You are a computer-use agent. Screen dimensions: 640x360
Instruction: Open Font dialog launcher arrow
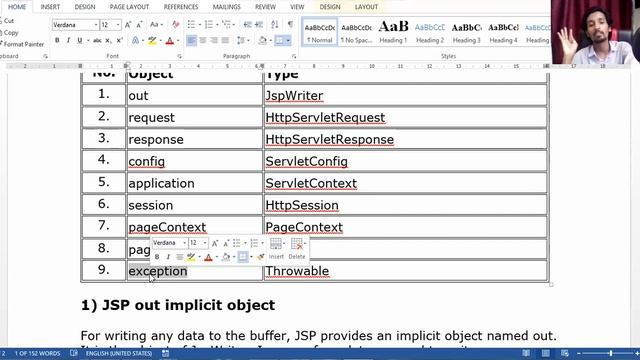tap(179, 56)
